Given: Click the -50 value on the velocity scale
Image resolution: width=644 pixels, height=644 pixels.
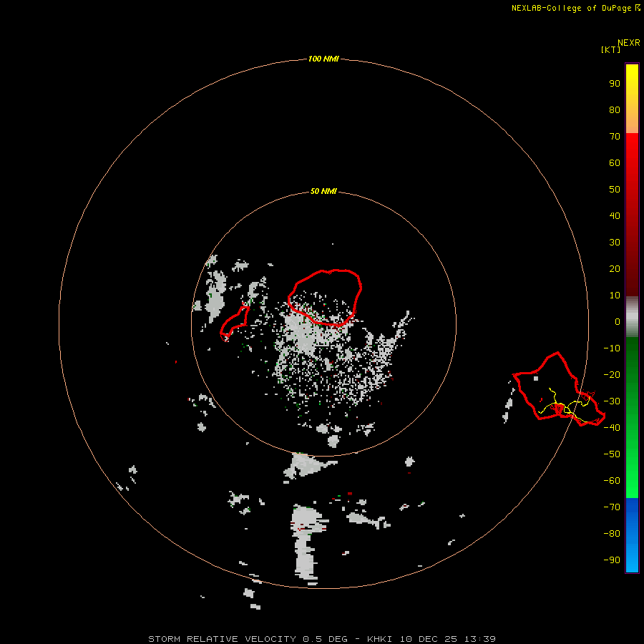Looking at the screenshot, I should click(612, 454).
